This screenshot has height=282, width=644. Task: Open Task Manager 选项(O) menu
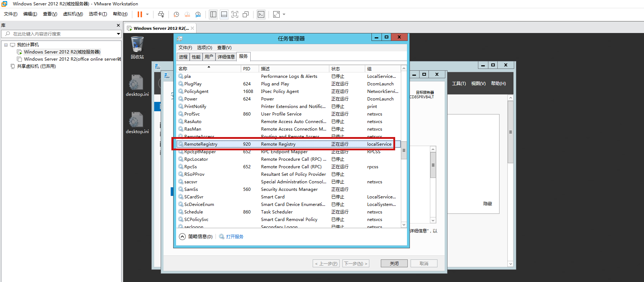(204, 48)
